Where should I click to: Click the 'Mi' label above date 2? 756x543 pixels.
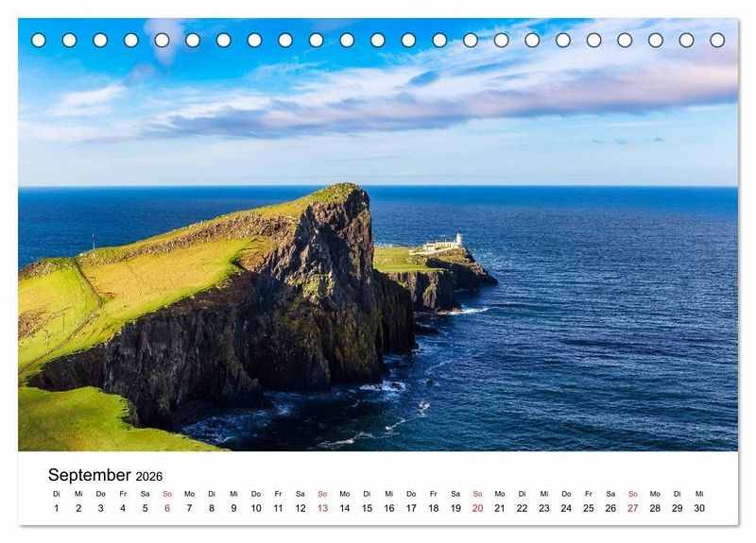(x=78, y=494)
